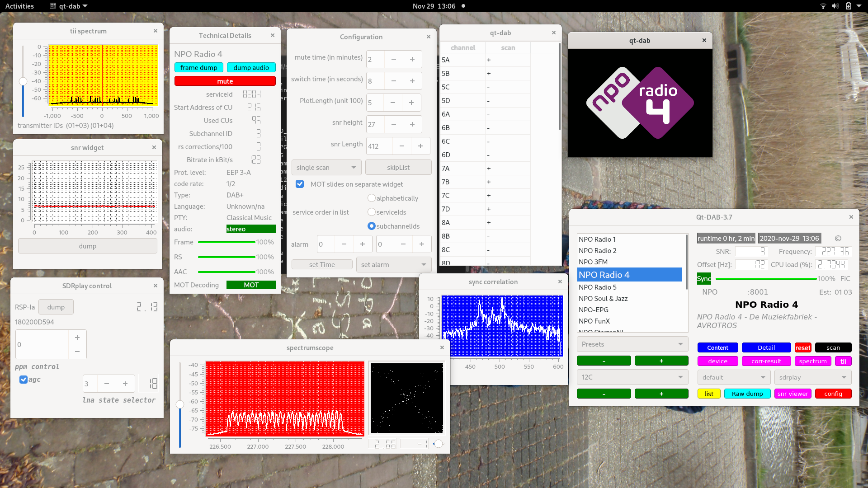Click the dump audio button
Image resolution: width=868 pixels, height=488 pixels.
tap(251, 67)
